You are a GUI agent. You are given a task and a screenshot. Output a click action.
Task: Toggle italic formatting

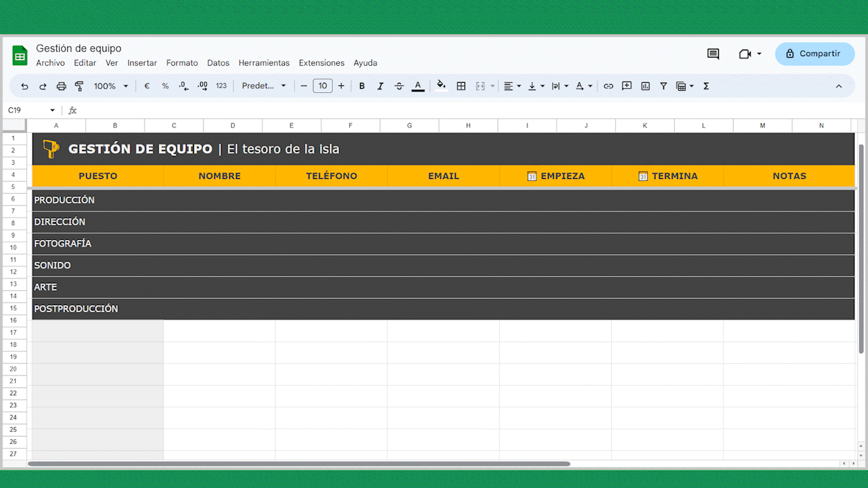pyautogui.click(x=380, y=86)
